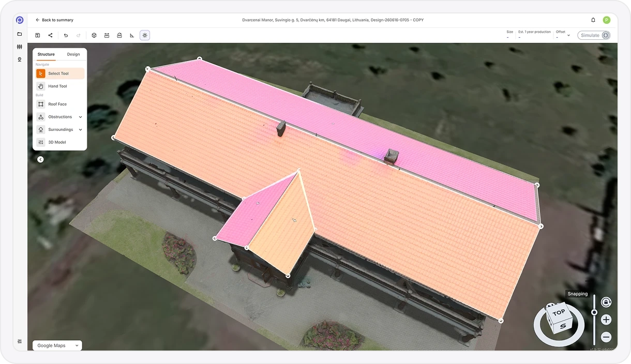Screen dimensions: 631x364
Task: Click the Simulate button
Action: [594, 35]
